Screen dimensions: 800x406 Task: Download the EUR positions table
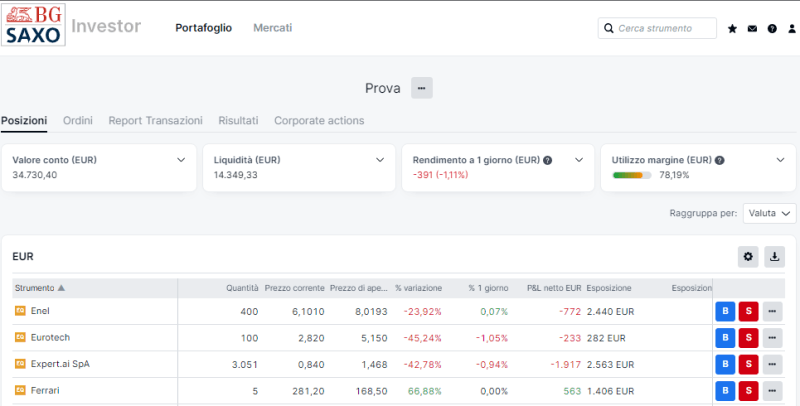(774, 257)
